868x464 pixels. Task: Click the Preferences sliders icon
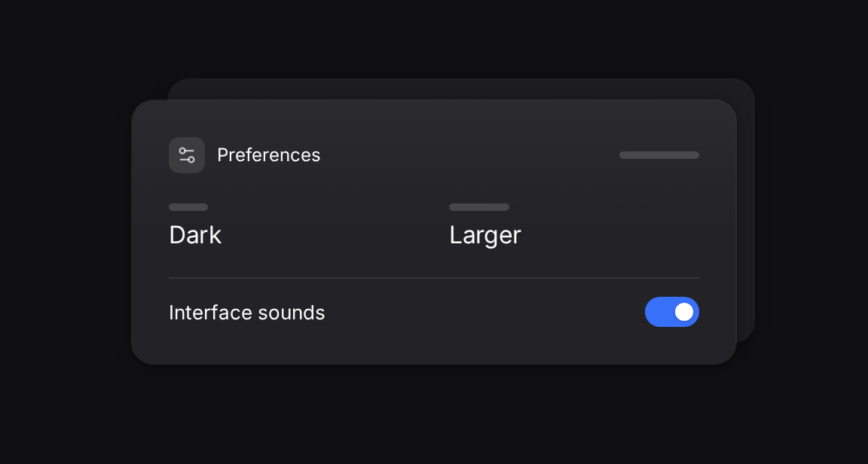click(187, 155)
